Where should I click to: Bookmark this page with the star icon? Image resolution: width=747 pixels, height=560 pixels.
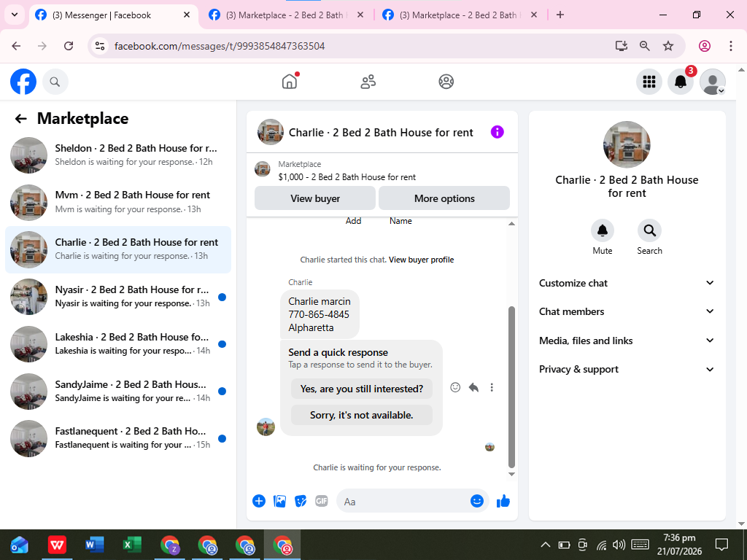click(668, 46)
